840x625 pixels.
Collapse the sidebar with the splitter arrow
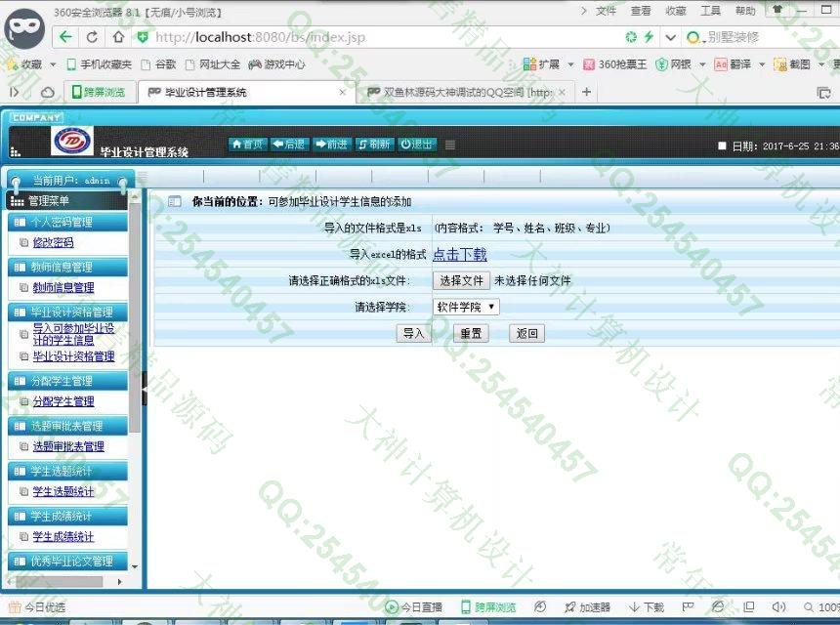click(145, 389)
